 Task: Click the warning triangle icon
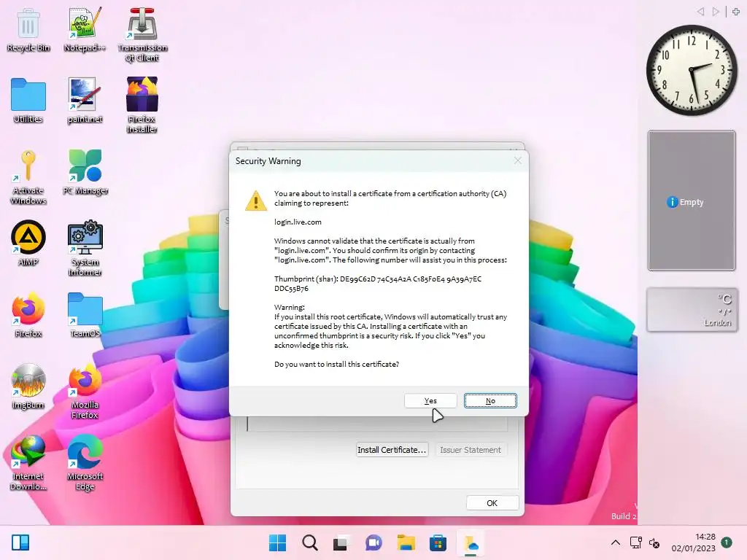pyautogui.click(x=256, y=201)
